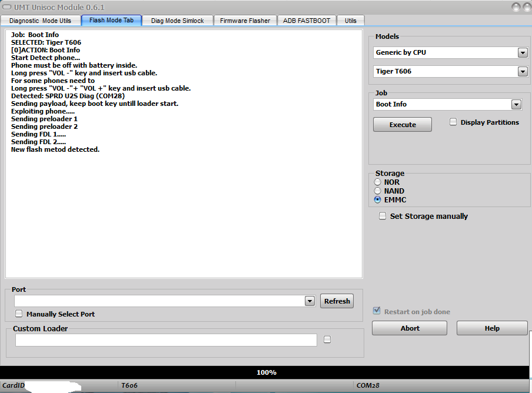Select the NOR storage radio button

click(377, 182)
